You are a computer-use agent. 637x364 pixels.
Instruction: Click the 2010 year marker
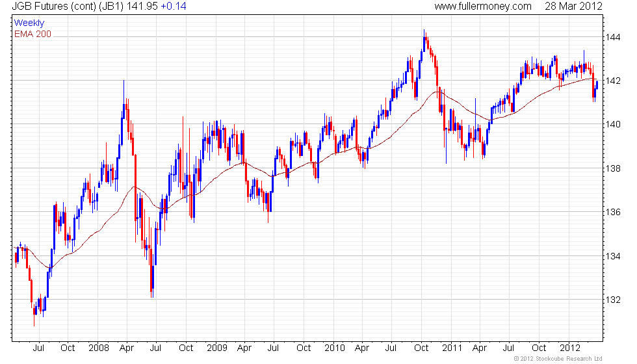[334, 348]
